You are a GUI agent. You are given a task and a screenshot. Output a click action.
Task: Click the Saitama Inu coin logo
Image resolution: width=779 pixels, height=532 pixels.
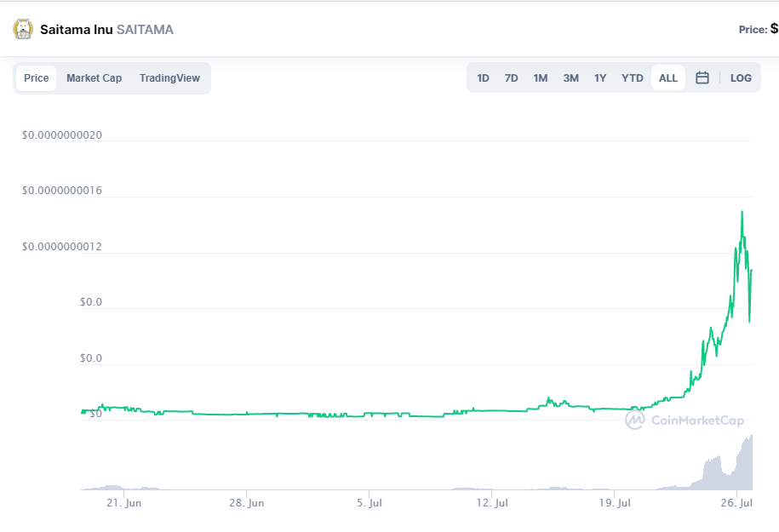[23, 29]
